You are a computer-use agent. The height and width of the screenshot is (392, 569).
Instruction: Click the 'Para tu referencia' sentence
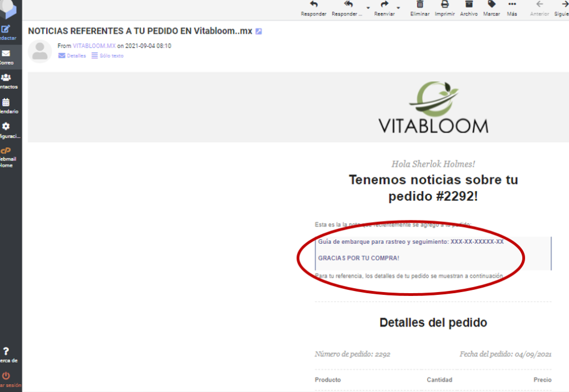pyautogui.click(x=409, y=276)
